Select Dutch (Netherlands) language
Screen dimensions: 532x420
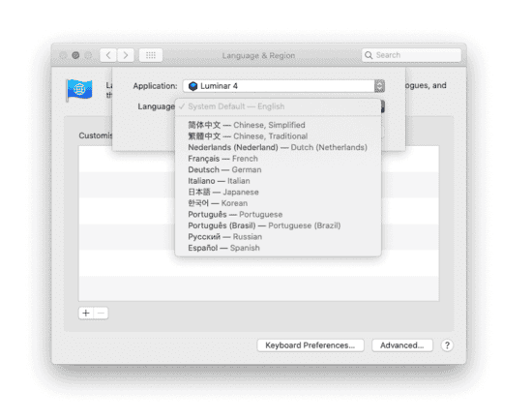tap(278, 147)
